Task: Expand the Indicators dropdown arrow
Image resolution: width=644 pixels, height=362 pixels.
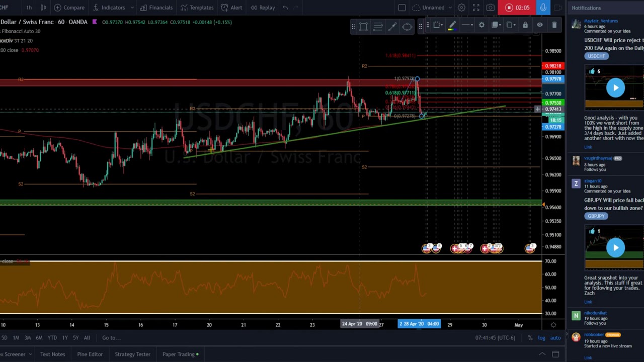Action: tap(132, 8)
